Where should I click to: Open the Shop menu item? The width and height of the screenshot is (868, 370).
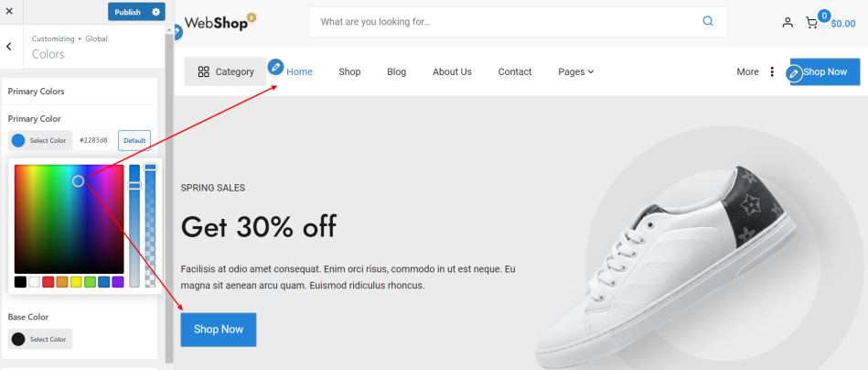click(x=349, y=71)
